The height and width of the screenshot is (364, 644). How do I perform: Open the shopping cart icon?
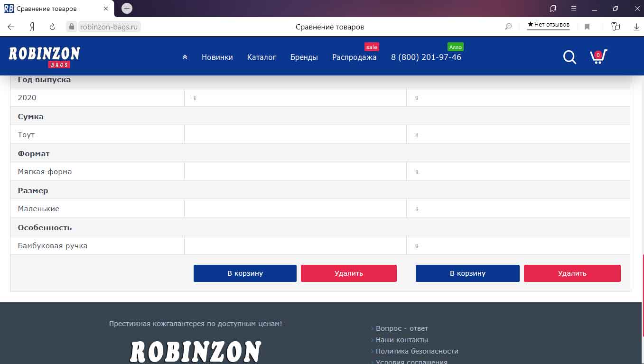click(598, 56)
